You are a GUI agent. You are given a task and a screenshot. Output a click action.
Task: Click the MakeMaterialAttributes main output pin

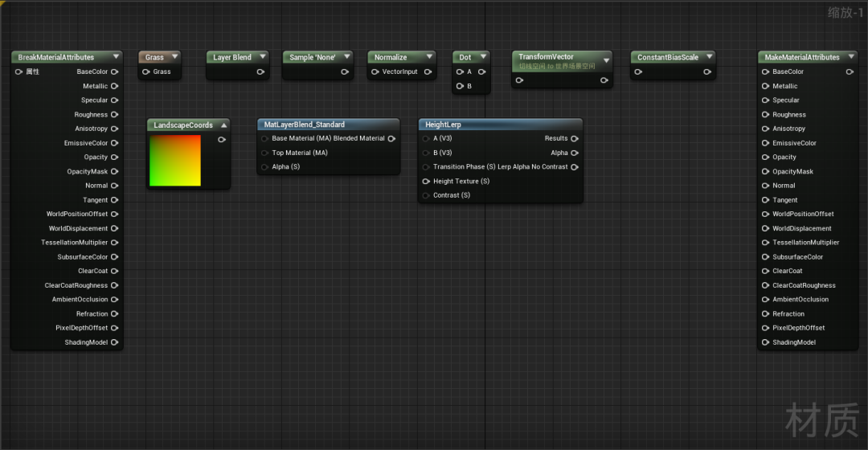850,72
